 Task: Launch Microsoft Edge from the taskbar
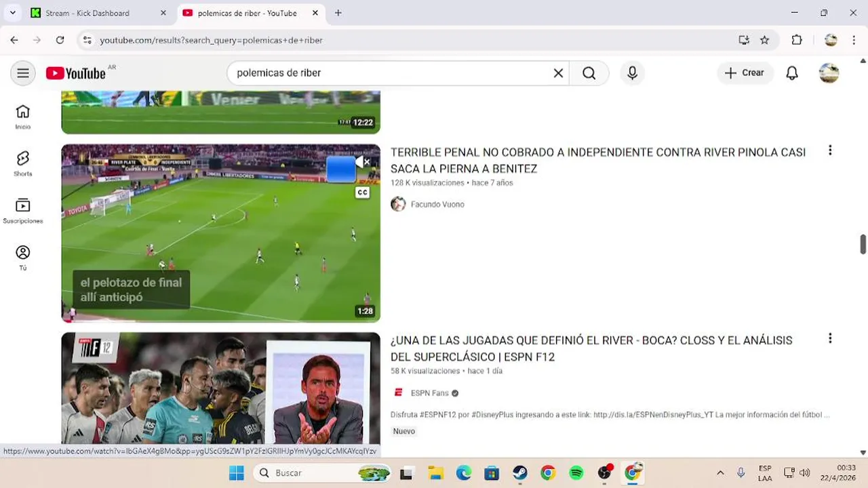463,473
